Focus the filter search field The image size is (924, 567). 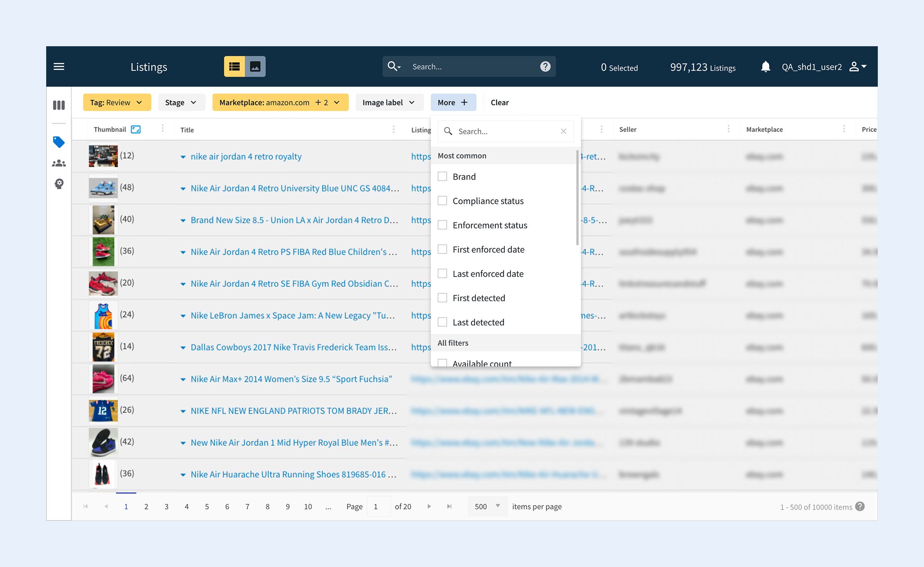point(506,131)
